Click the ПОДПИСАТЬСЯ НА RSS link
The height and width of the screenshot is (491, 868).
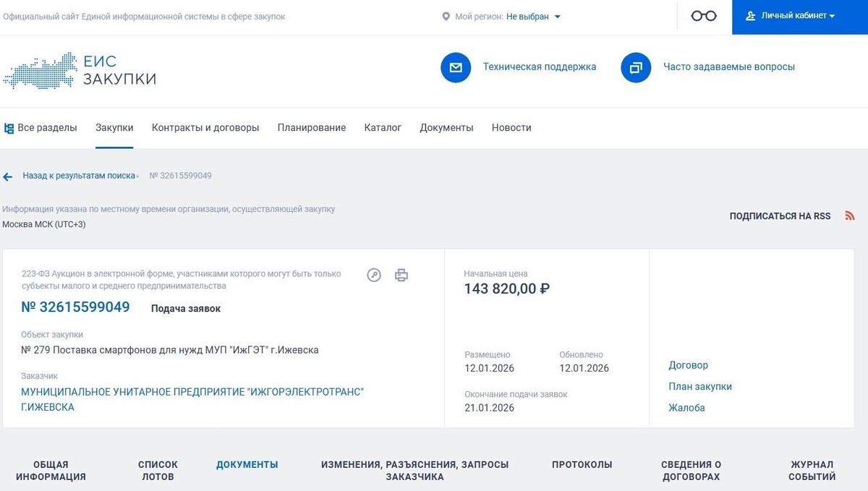(780, 215)
